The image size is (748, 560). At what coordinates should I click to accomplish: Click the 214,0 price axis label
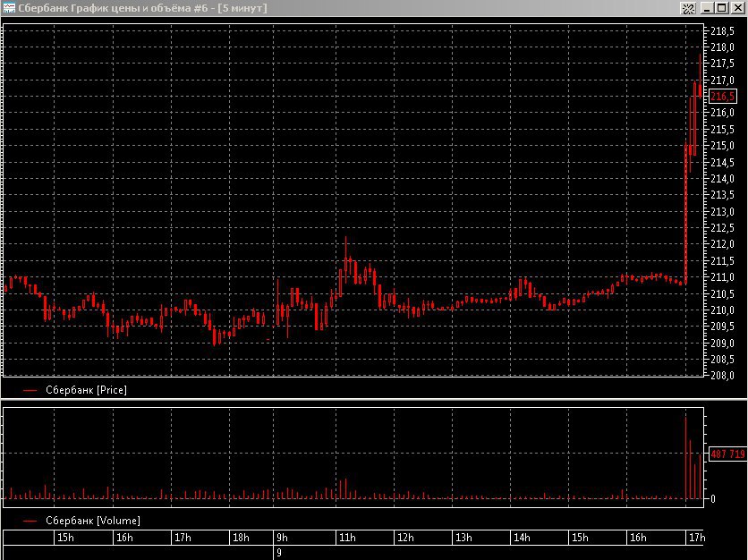point(722,178)
